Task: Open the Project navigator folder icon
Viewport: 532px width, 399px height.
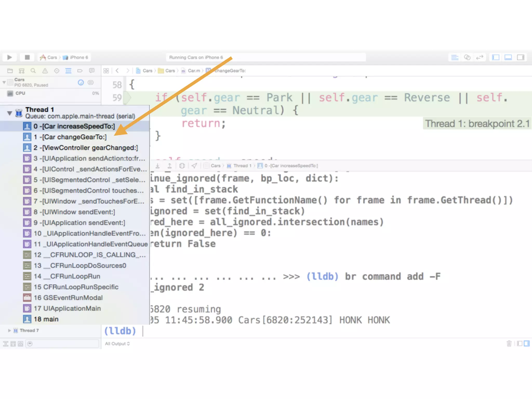Action: [x=10, y=71]
